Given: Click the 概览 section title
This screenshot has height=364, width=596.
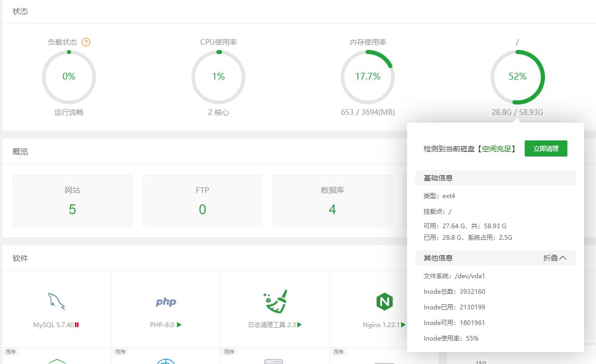Looking at the screenshot, I should point(20,152).
